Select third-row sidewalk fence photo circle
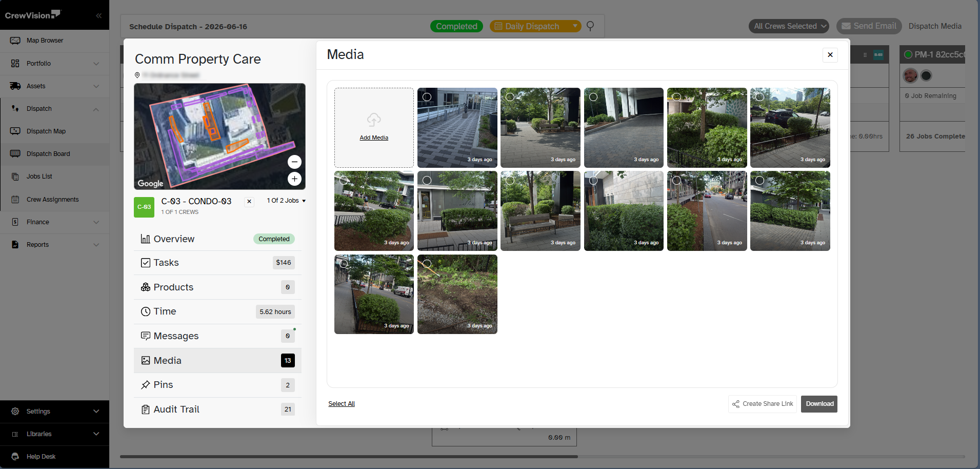The image size is (980, 469). click(x=344, y=264)
